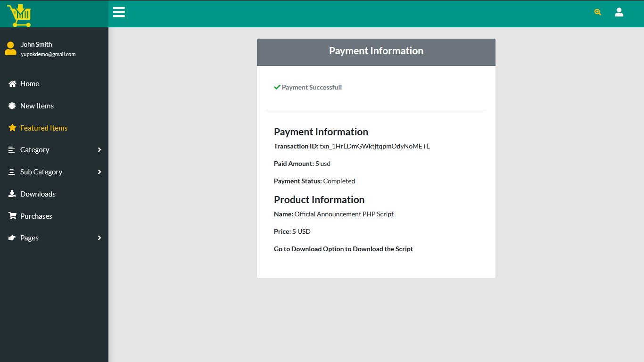The height and width of the screenshot is (362, 644).
Task: Expand the Sub Category chevron arrow
Action: [99, 172]
